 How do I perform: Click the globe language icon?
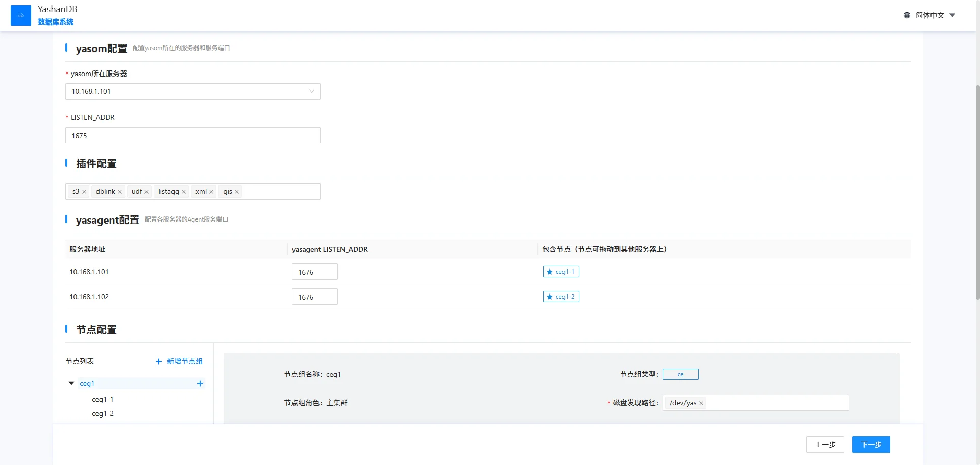(906, 15)
